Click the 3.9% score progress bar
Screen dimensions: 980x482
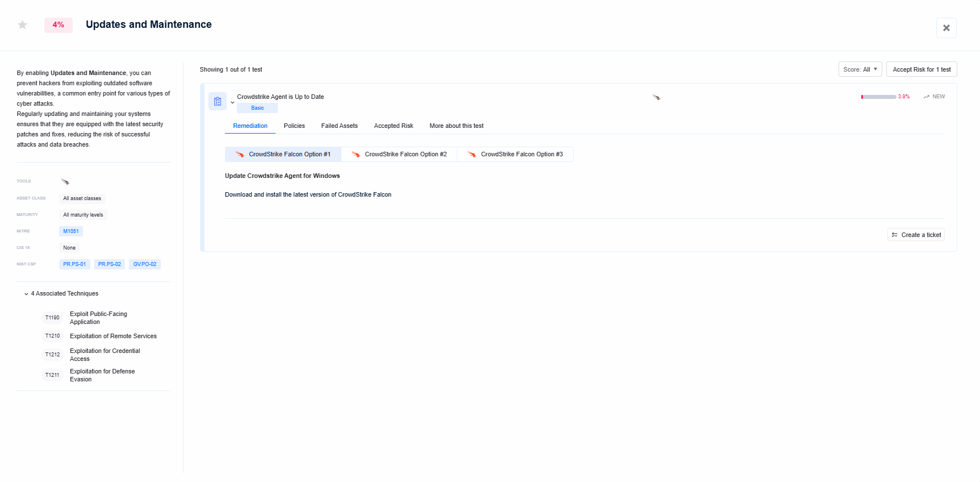click(x=878, y=97)
